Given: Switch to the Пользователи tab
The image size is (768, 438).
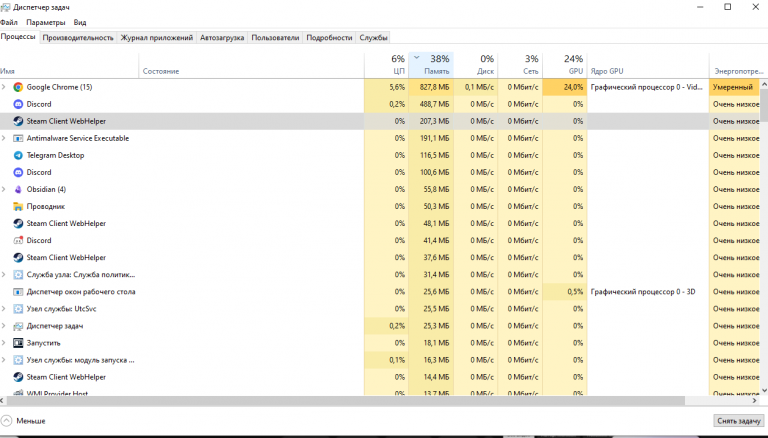Looking at the screenshot, I should coord(275,38).
